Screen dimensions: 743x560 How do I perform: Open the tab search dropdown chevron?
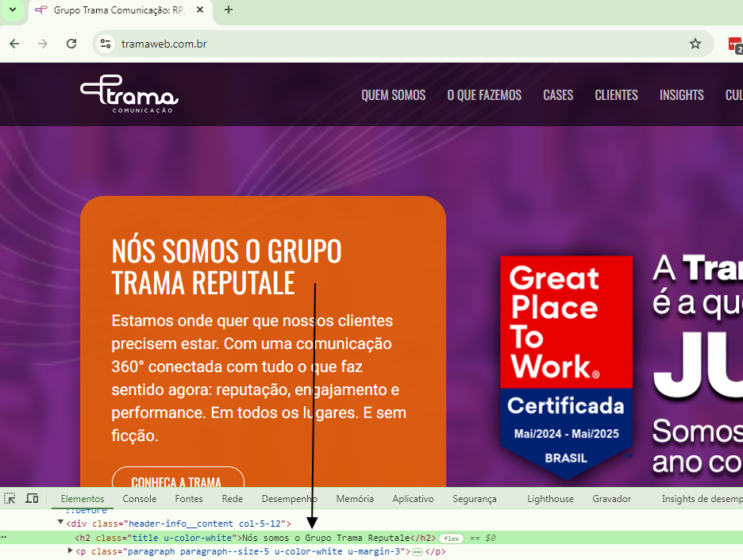(13, 10)
